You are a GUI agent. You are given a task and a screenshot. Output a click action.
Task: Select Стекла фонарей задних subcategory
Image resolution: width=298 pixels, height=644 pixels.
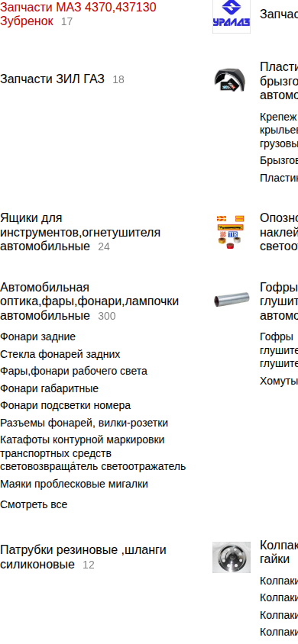tap(60, 354)
